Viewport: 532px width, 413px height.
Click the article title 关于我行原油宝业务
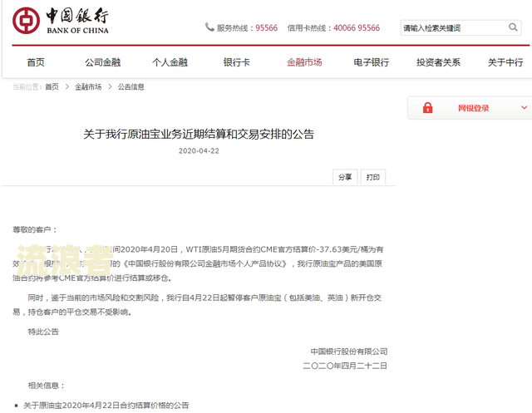click(199, 135)
